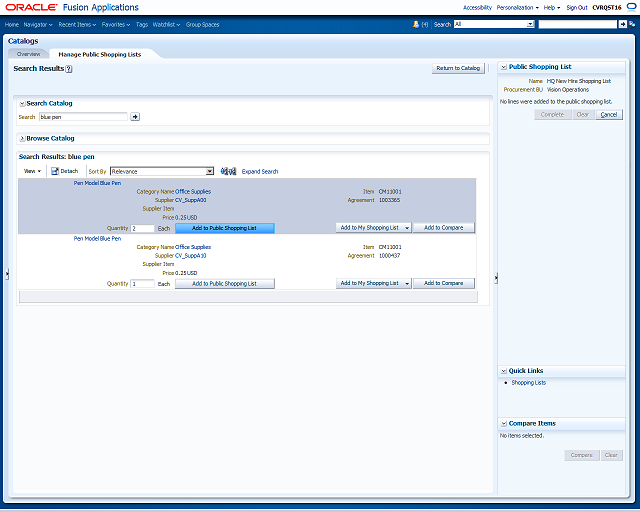The image size is (640, 512).
Task: Open the Personalization menu
Action: [x=518, y=7]
